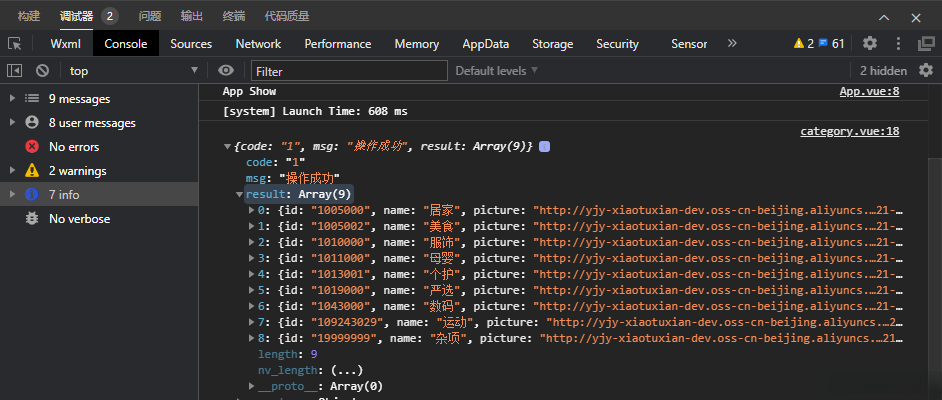Switch to the Network tab
This screenshot has height=400, width=942.
(x=258, y=44)
